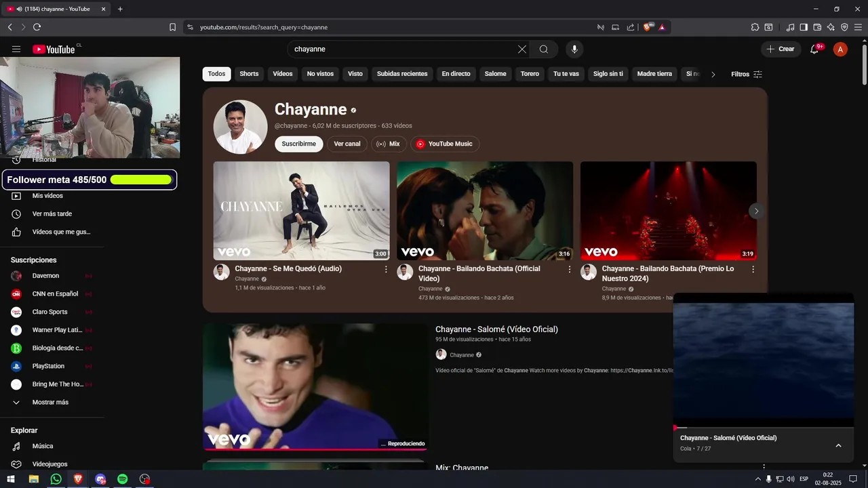This screenshot has width=868, height=488.
Task: Select the Todos filter chip
Action: (x=216, y=74)
